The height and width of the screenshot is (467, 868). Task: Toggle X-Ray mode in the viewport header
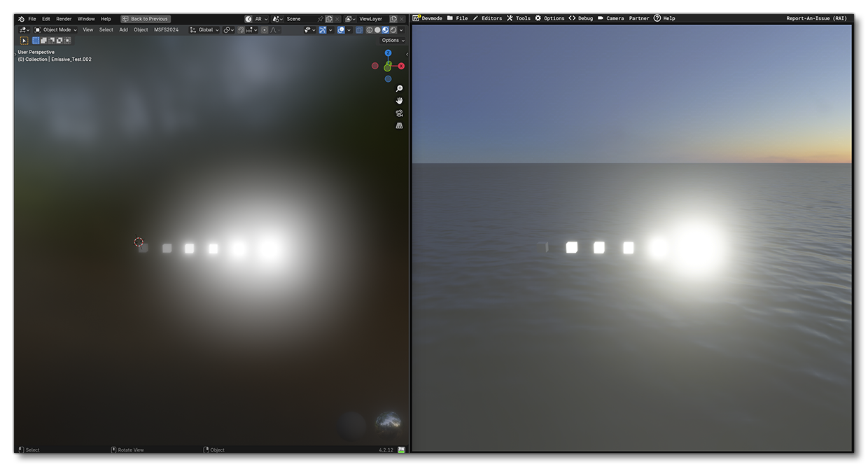click(360, 29)
